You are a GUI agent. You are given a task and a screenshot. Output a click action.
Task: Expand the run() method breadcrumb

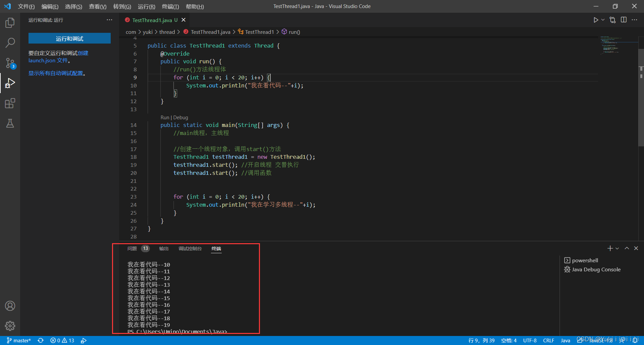pyautogui.click(x=291, y=32)
